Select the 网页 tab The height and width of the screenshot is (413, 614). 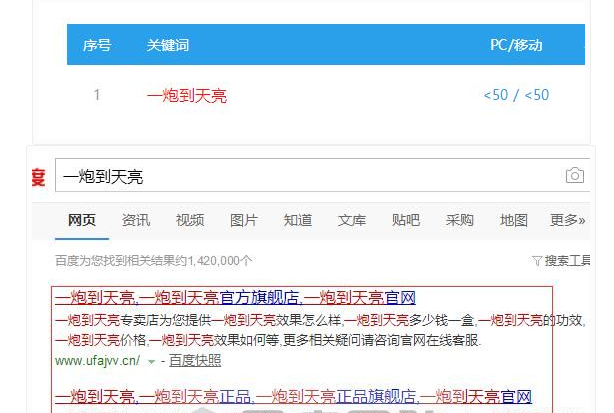tap(82, 220)
